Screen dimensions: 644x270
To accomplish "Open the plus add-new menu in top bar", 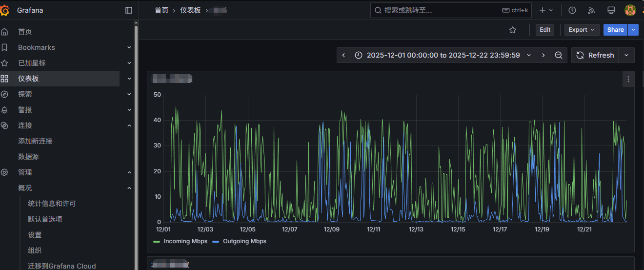I will (x=546, y=10).
